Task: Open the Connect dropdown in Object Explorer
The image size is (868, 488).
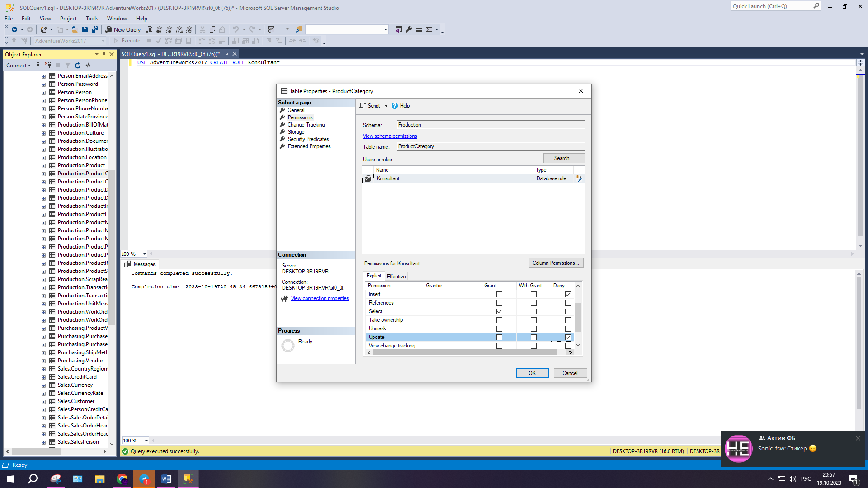Action: tap(19, 66)
